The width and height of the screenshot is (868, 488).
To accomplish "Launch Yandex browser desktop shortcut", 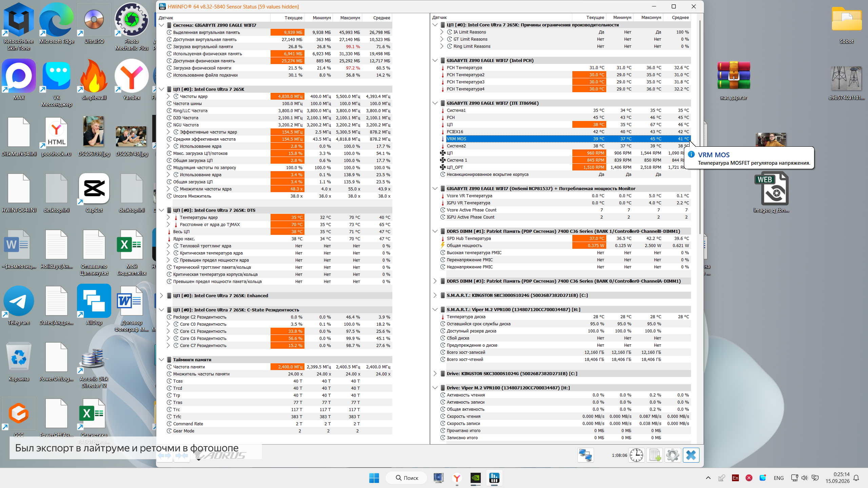I will [x=132, y=80].
